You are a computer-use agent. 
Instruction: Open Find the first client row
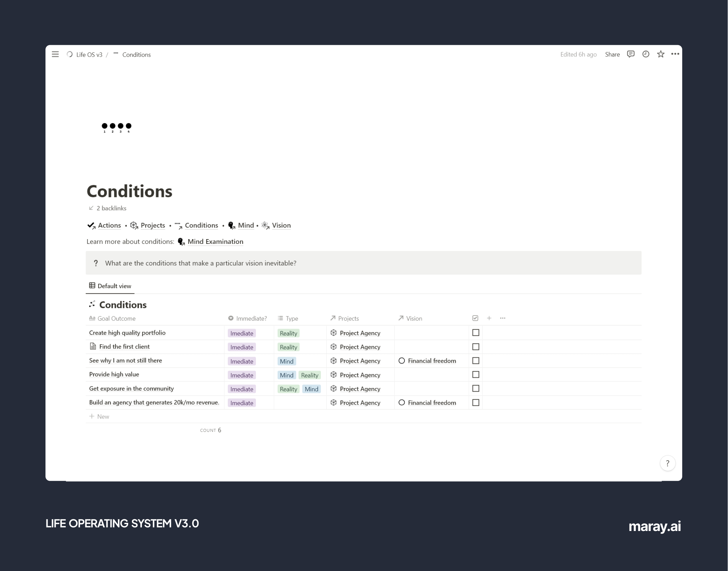(124, 347)
